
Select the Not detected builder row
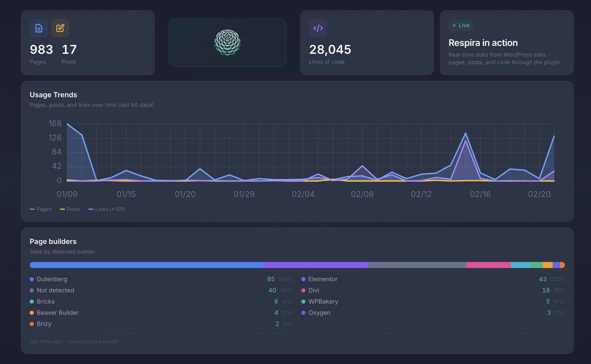tap(55, 290)
